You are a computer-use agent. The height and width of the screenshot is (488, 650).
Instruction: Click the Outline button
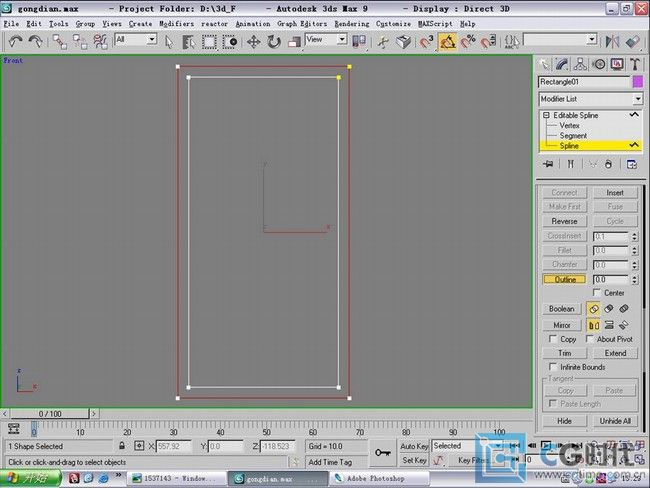point(565,279)
